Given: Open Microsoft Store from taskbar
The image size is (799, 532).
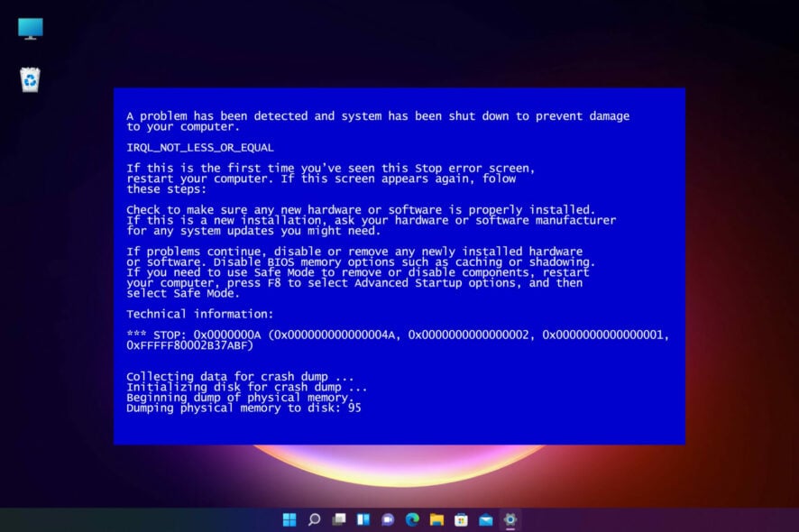Looking at the screenshot, I should (461, 519).
